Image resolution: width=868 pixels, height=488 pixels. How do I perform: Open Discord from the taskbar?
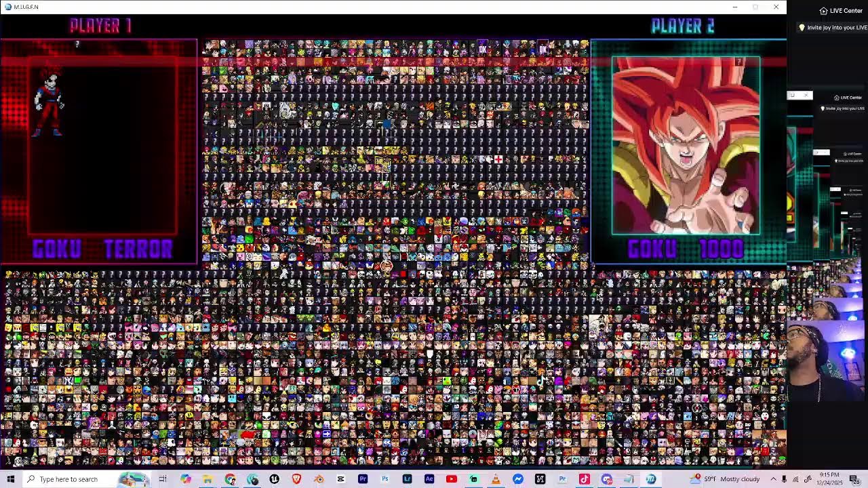(x=606, y=479)
